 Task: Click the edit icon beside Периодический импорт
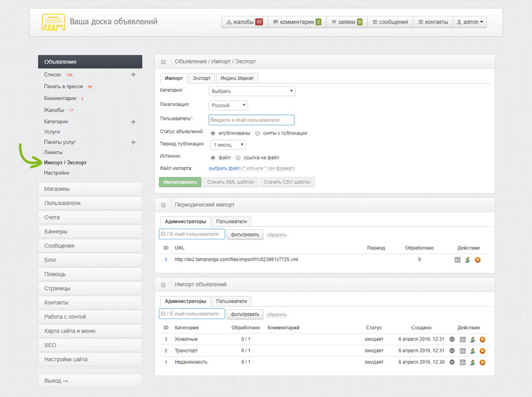click(163, 205)
